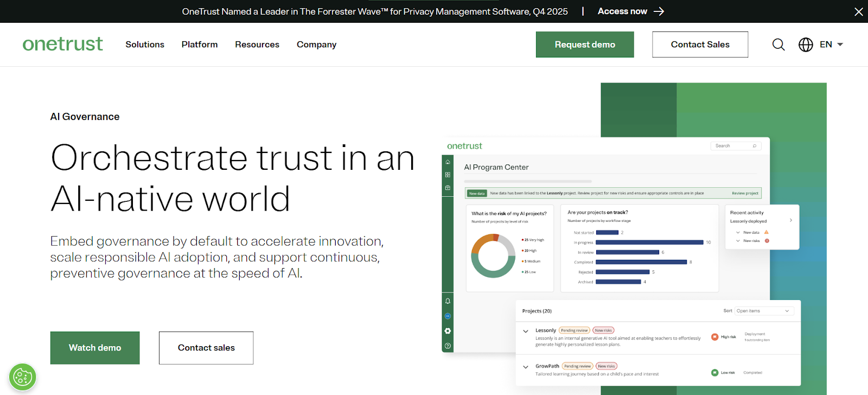The width and height of the screenshot is (868, 395).
Task: Open the Company menu
Action: click(316, 44)
